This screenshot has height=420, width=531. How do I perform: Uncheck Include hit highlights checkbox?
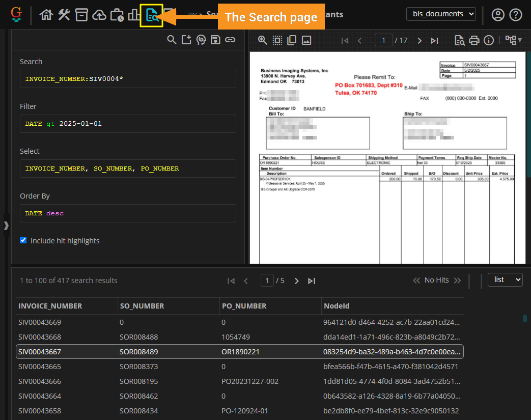(23, 240)
